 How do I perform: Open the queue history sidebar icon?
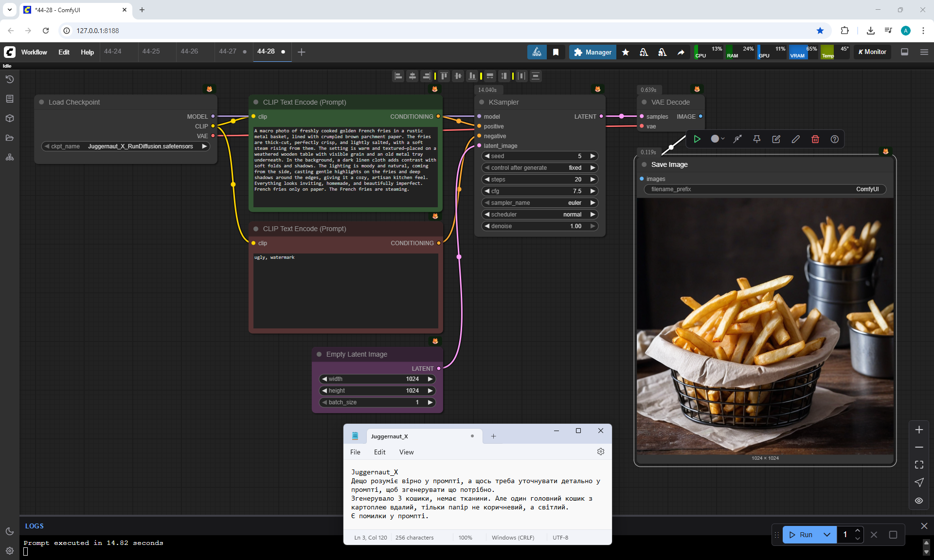coord(10,79)
